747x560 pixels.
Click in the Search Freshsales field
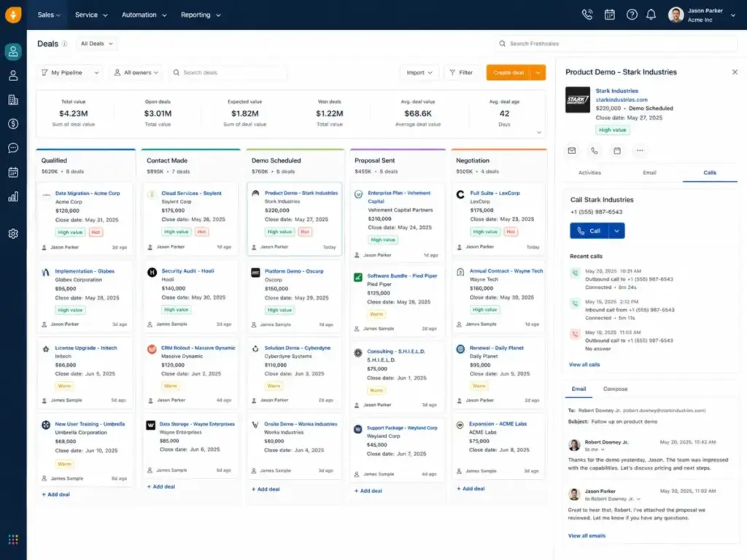click(616, 44)
